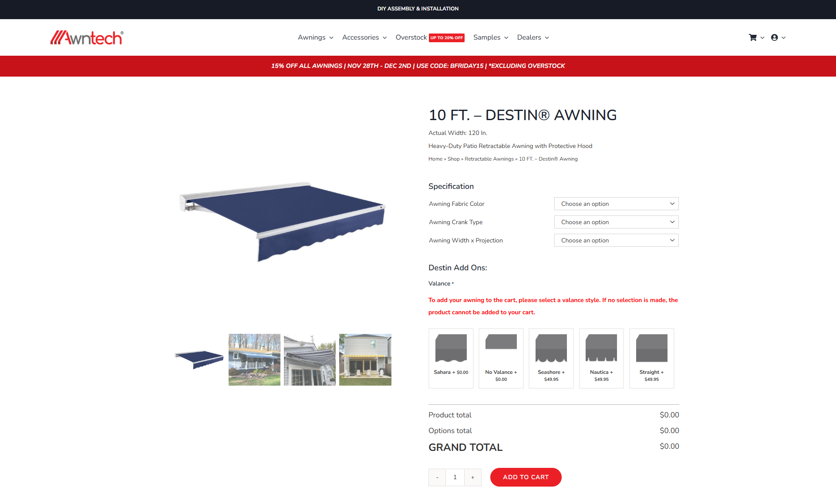Viewport: 836px width, 504px height.
Task: Open Awning Fabric Color dropdown
Action: point(616,204)
